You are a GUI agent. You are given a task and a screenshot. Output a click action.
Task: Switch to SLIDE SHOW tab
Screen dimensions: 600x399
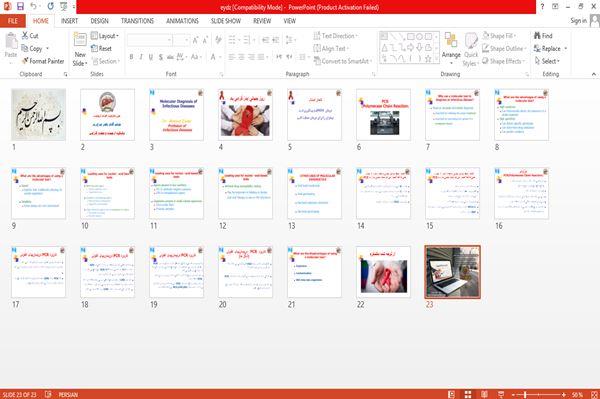coord(226,21)
